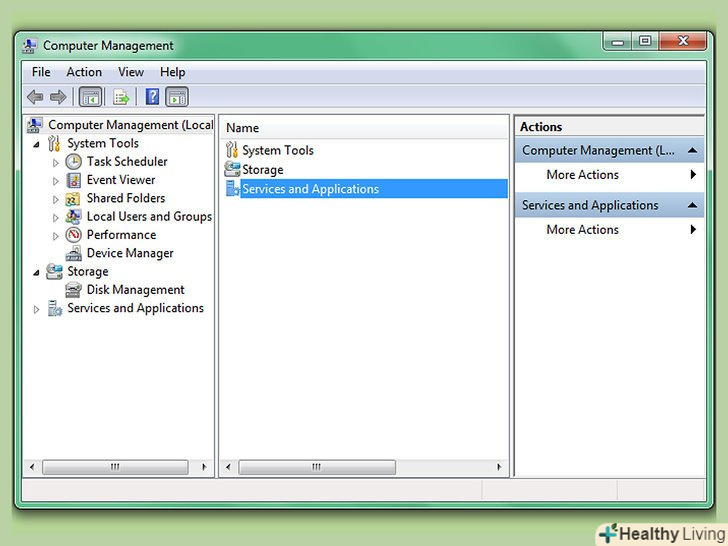Image resolution: width=728 pixels, height=546 pixels.
Task: Select the Storage row in Name list
Action: (364, 169)
